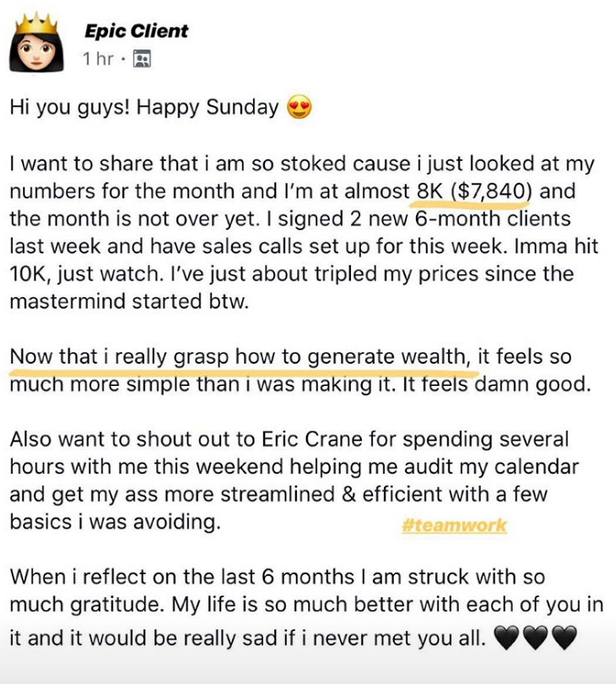This screenshot has width=616, height=684.
Task: Click the 'basics i was avoiding' text
Action: click(115, 522)
